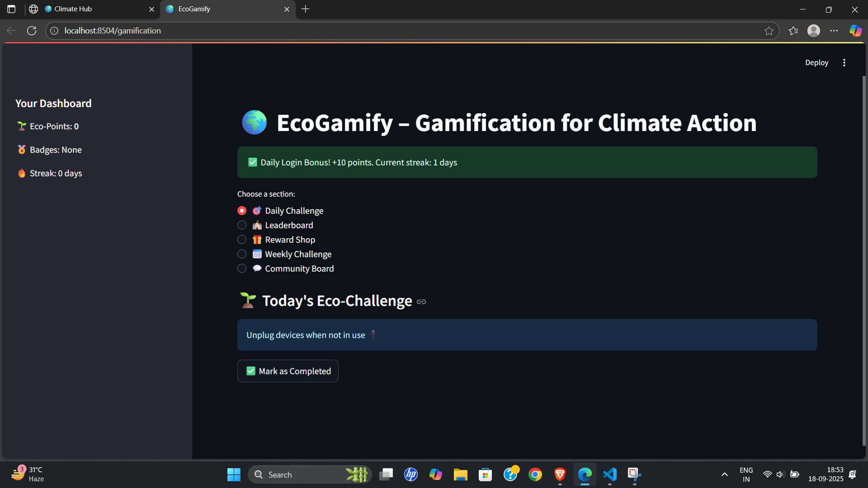Open a new browser tab
Viewport: 868px width, 488px height.
coord(306,9)
